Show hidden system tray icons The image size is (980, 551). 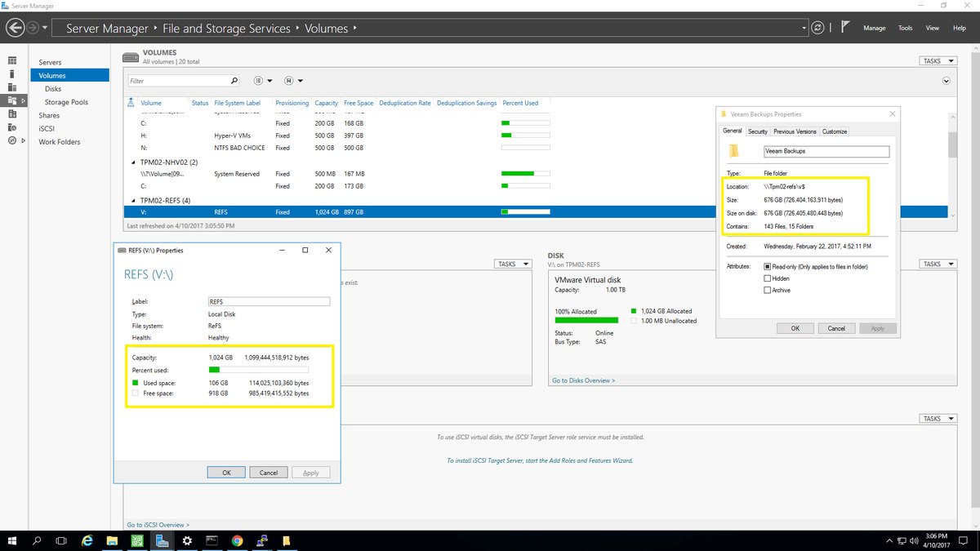click(x=890, y=540)
